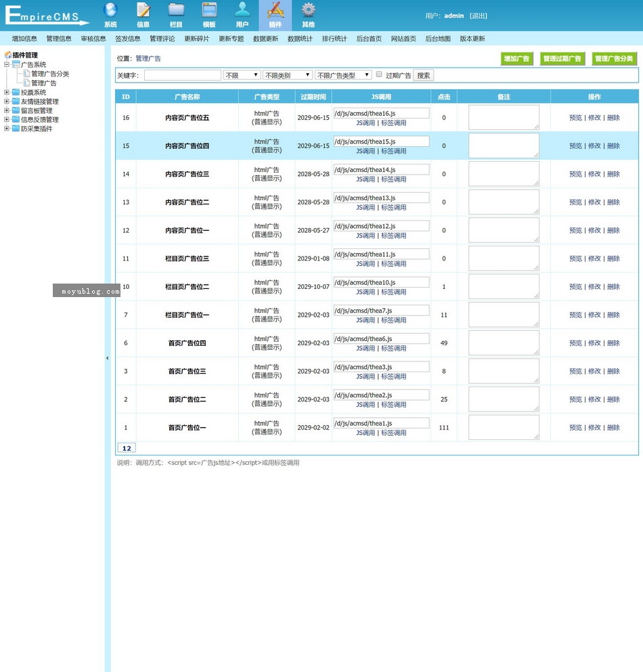Click the 管理广告分类 green button

pos(614,59)
